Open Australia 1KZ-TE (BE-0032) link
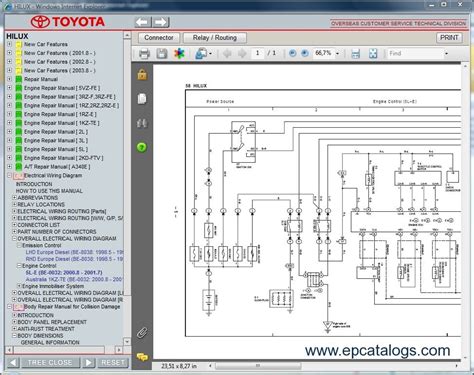The image size is (474, 375). pos(74,279)
